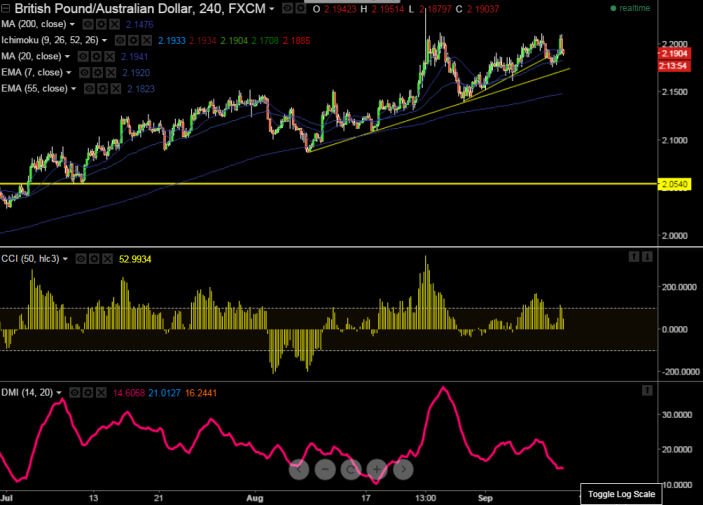Click the 2:13:54 bar countdown label

pyautogui.click(x=673, y=66)
